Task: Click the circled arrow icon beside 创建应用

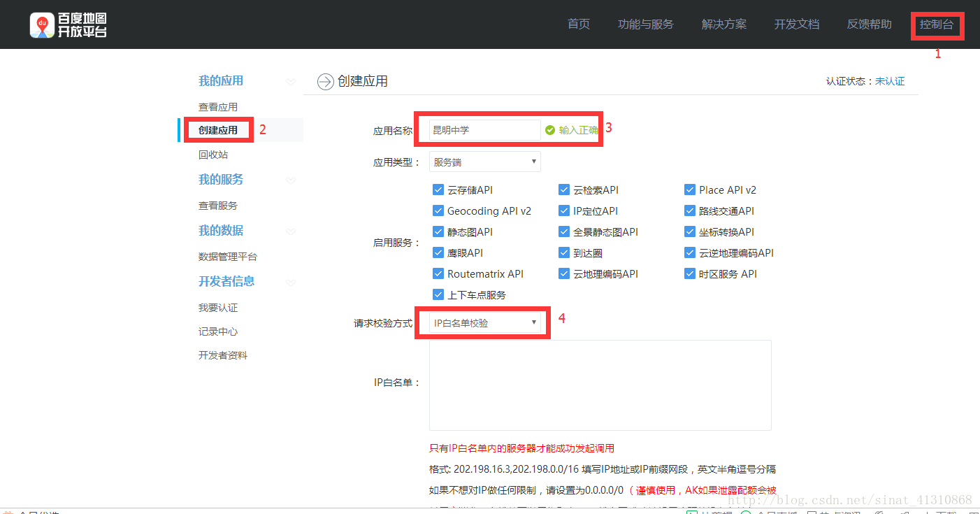Action: (x=326, y=82)
